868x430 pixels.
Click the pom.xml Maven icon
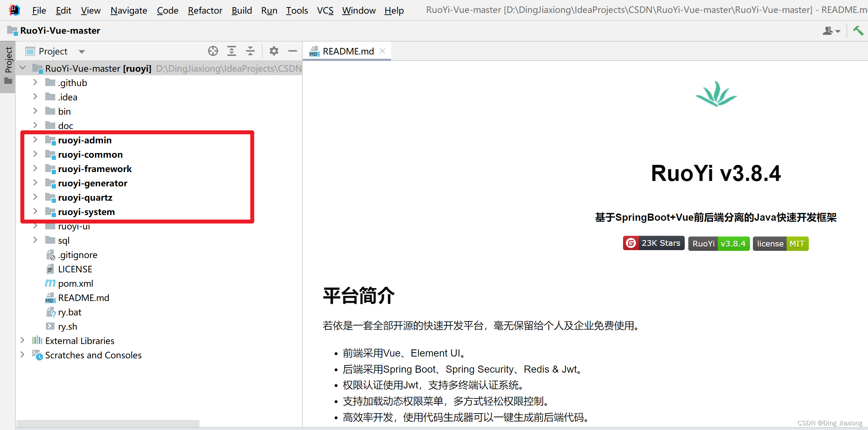50,283
